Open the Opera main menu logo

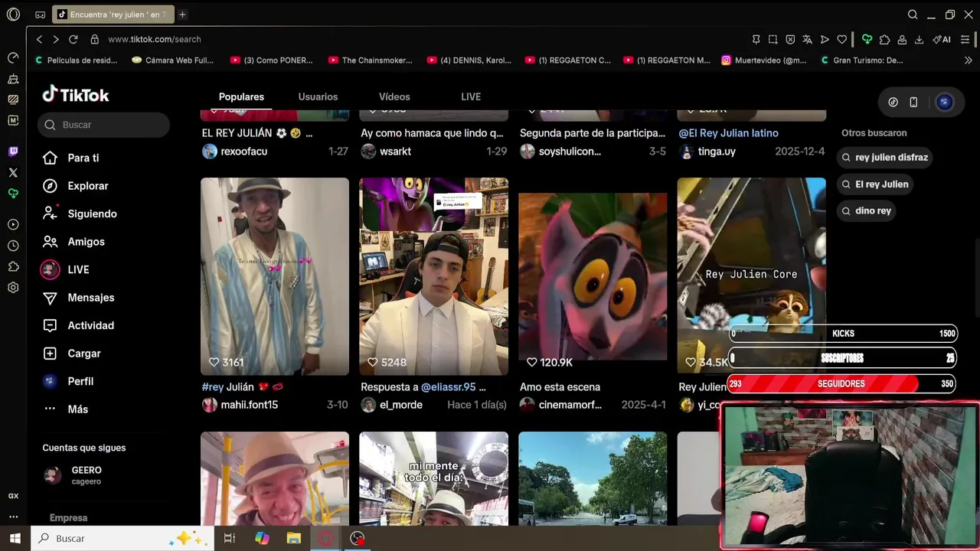13,15
